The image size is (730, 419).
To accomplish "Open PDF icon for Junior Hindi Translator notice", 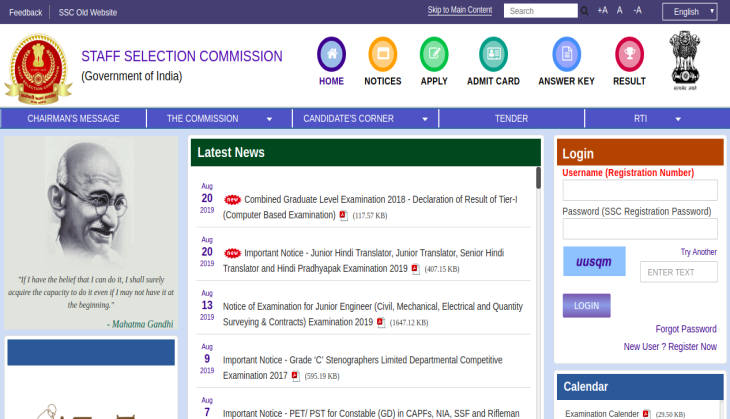I will tap(415, 269).
